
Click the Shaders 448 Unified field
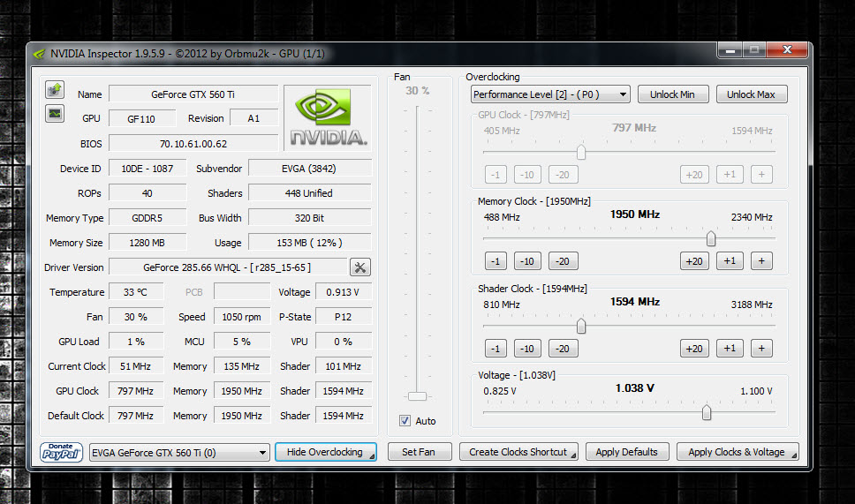310,193
